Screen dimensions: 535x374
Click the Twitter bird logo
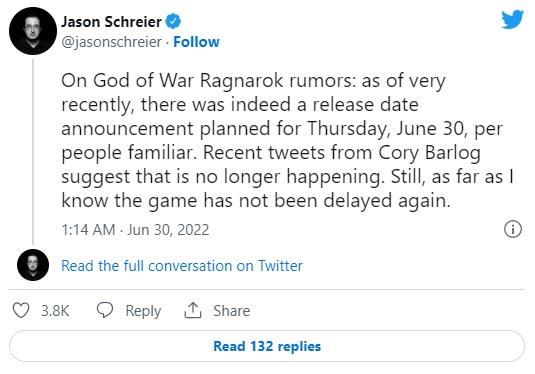coord(512,19)
